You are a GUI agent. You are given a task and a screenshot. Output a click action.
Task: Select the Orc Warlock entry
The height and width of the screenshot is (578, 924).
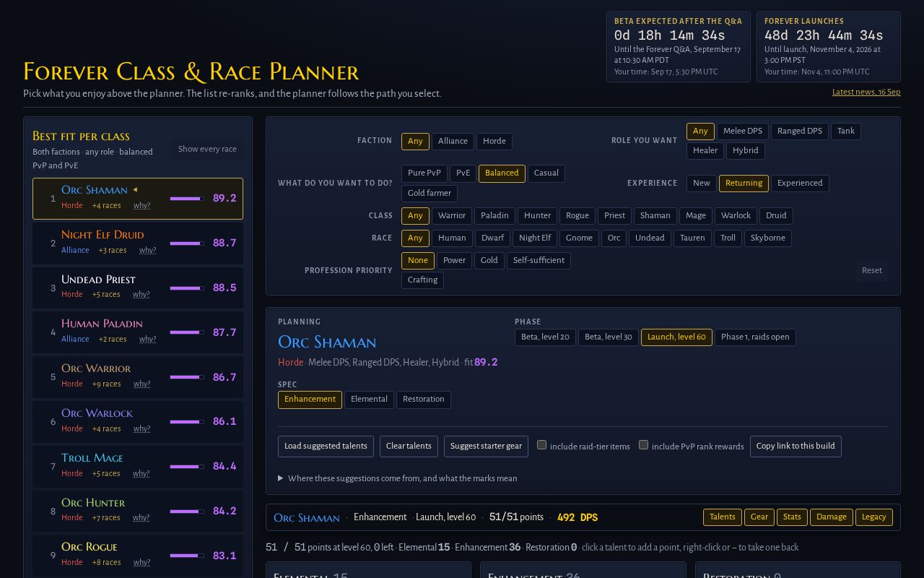tap(138, 422)
